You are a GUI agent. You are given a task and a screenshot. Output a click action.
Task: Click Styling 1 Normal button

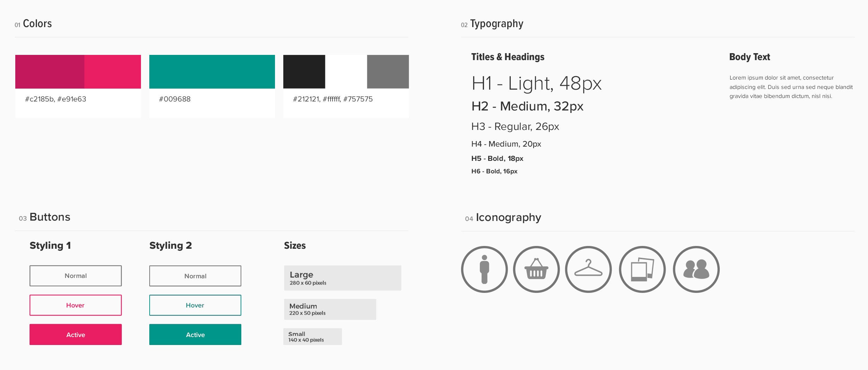coord(76,276)
